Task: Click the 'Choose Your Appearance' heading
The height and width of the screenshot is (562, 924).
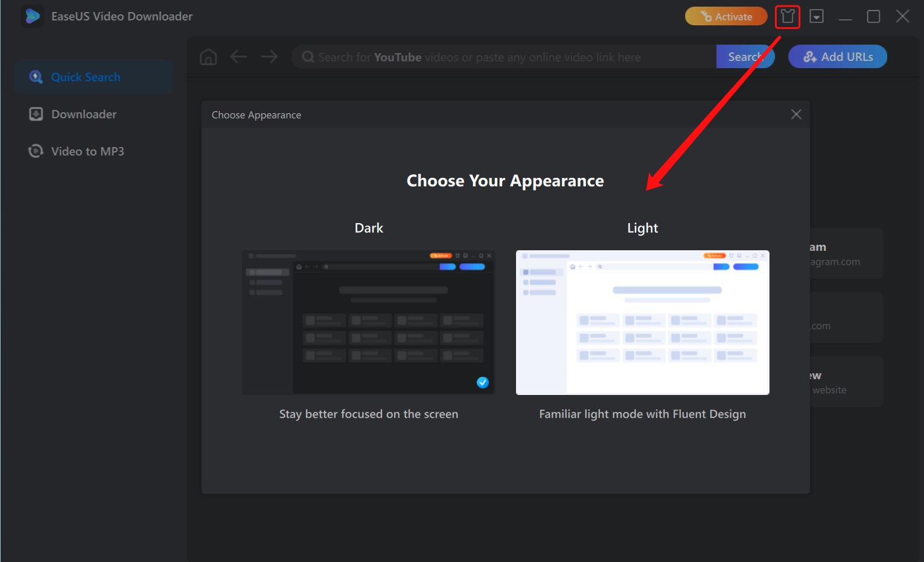Action: click(505, 181)
